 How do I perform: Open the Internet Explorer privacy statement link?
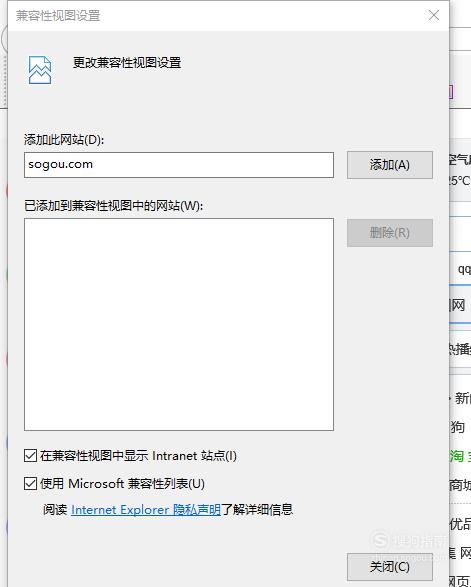[146, 510]
